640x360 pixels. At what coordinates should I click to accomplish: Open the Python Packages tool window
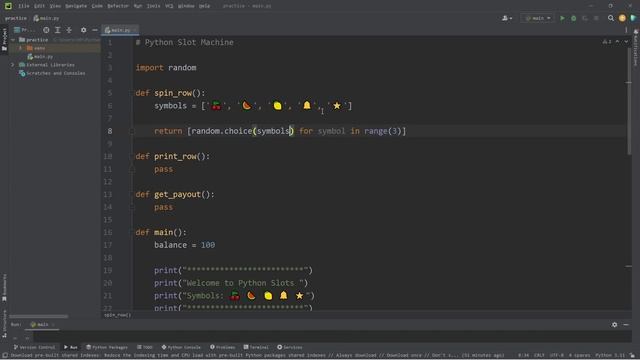(x=107, y=347)
